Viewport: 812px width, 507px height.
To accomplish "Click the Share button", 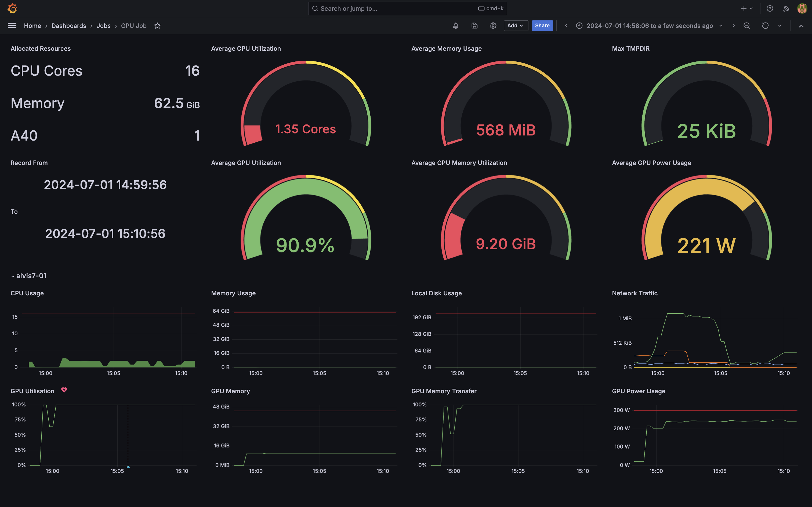I will coord(542,25).
